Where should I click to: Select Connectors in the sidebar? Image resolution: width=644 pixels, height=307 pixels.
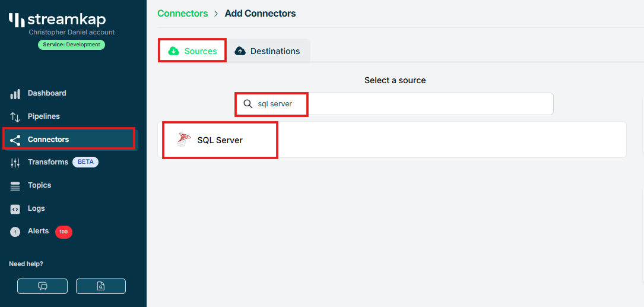click(70, 140)
